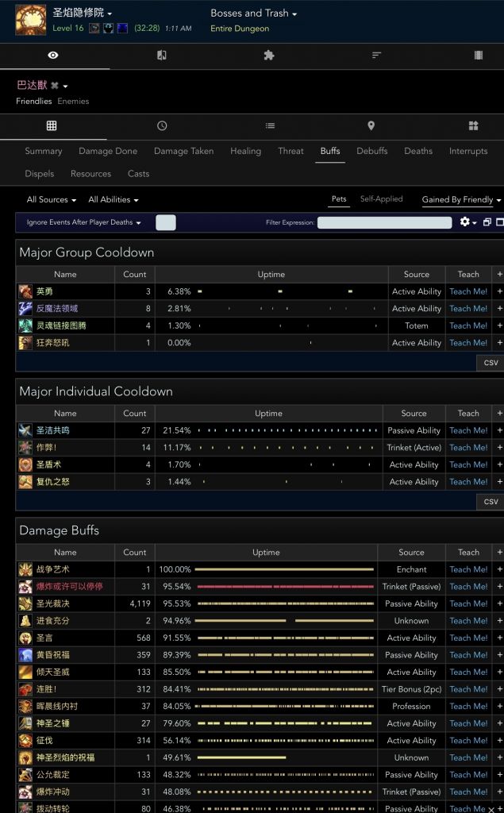
Task: Switch to the Damage Done tab
Action: point(108,151)
